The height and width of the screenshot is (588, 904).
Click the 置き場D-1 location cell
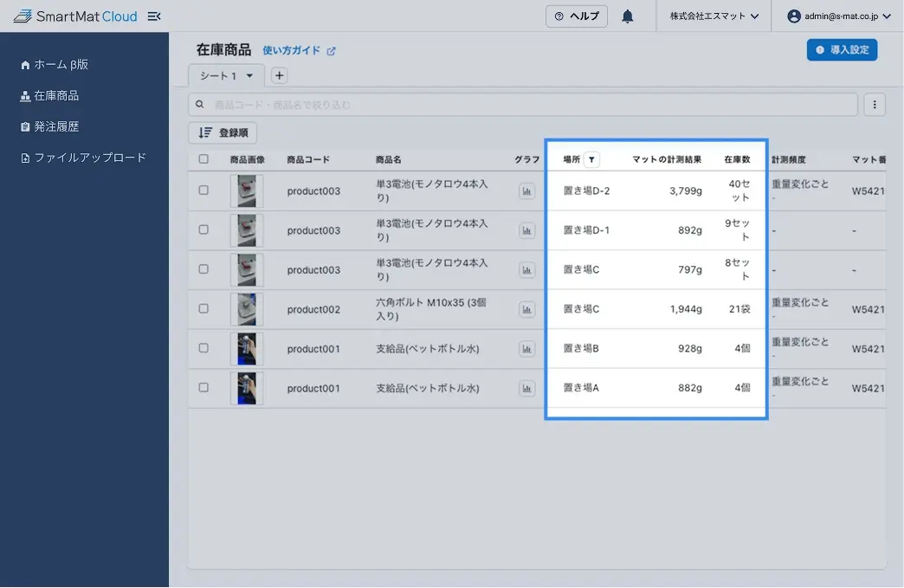pos(585,230)
